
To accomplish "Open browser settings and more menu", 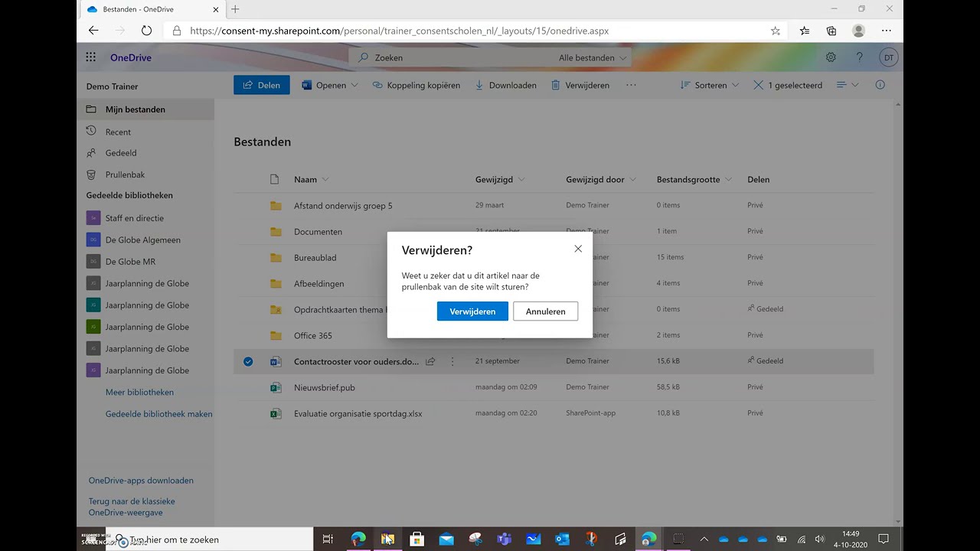I will 887,31.
